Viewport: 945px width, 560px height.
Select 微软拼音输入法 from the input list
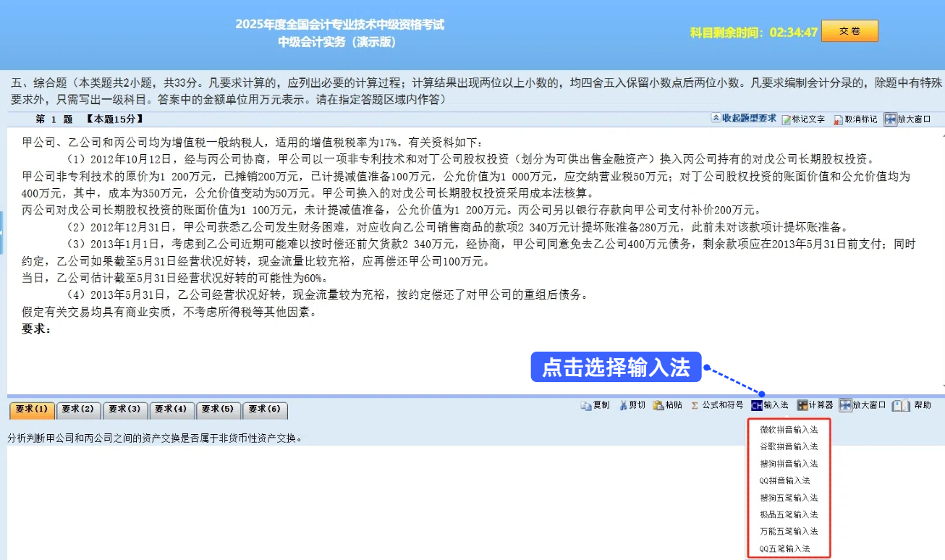point(789,428)
